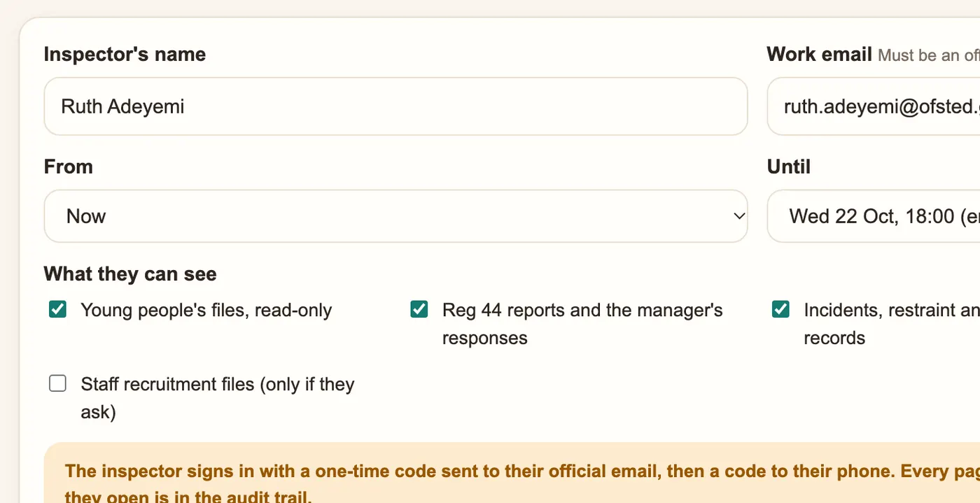Click the 'What they can see' heading
The width and height of the screenshot is (980, 503).
click(130, 274)
